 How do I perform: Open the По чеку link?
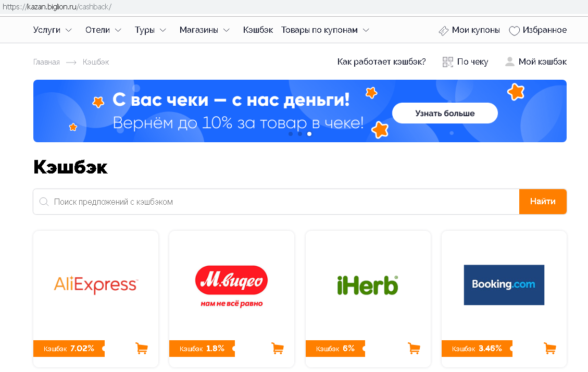click(472, 62)
